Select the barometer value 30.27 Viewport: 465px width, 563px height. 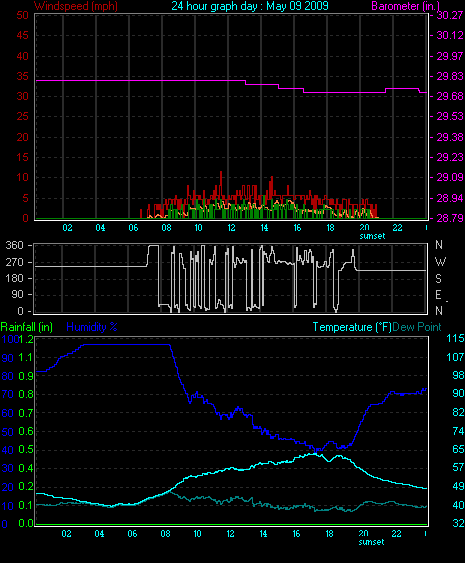450,15
